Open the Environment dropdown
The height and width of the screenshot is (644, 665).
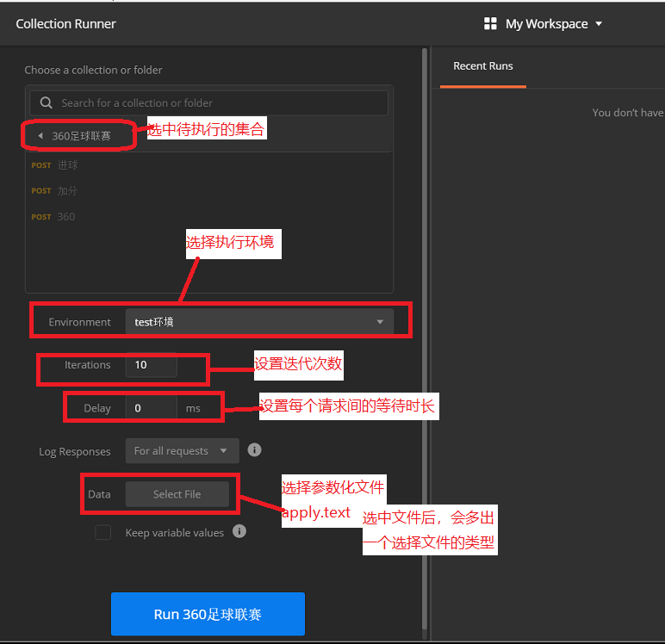(x=259, y=322)
